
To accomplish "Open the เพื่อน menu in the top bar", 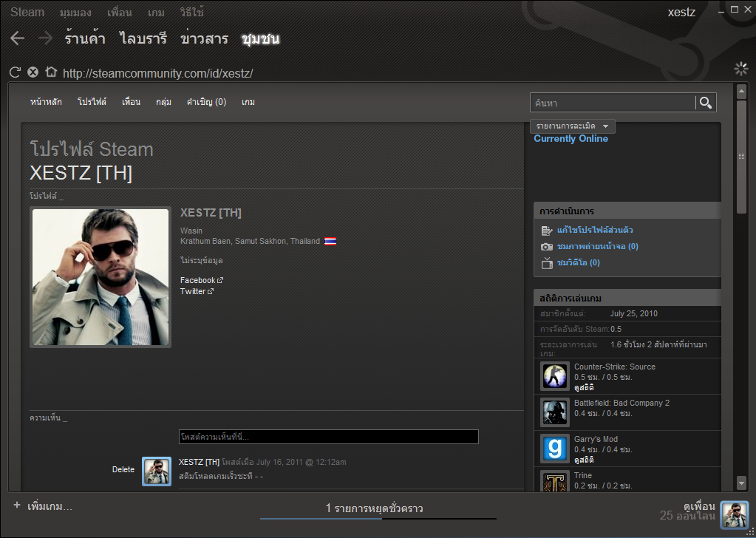I will 119,13.
